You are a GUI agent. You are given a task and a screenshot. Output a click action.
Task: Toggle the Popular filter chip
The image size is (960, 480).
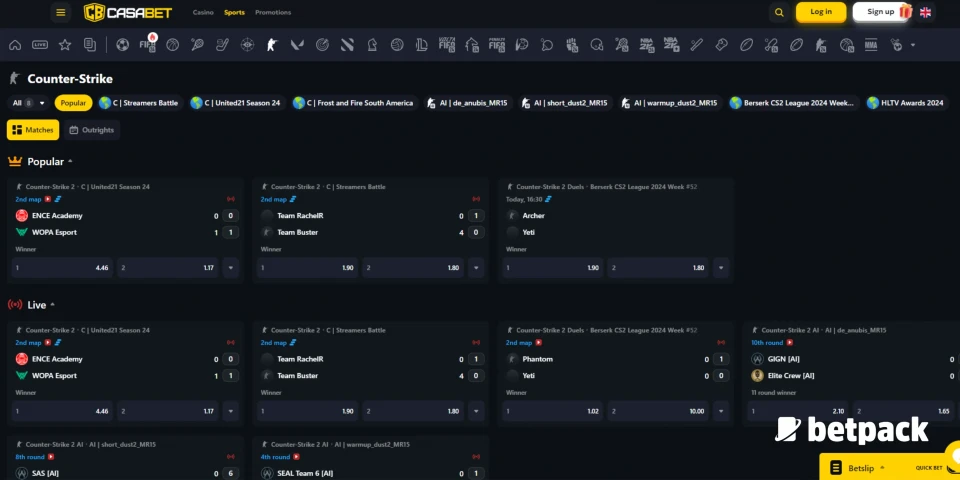(73, 103)
